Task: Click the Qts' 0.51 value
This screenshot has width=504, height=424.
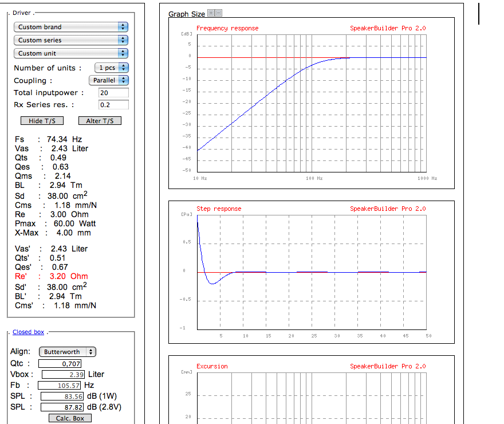Action: click(x=40, y=258)
